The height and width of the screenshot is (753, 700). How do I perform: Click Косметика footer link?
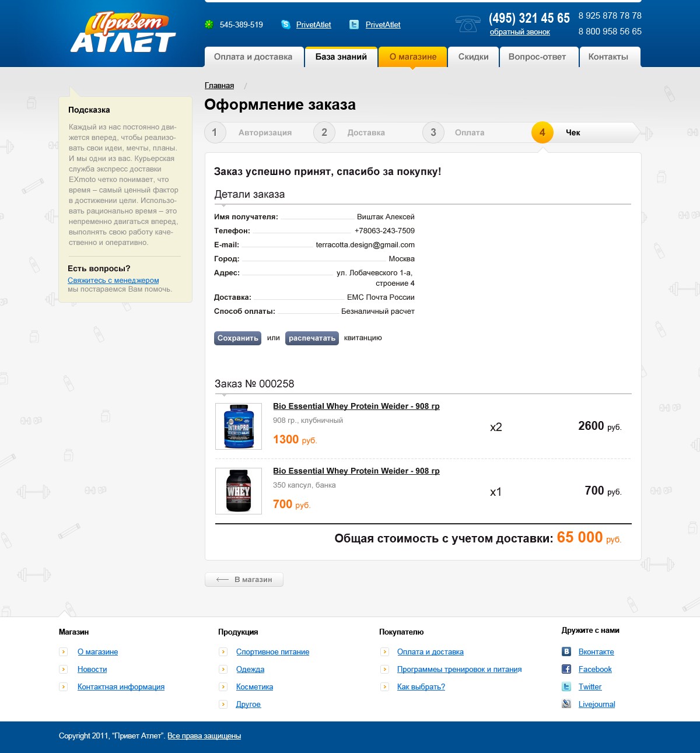(254, 687)
